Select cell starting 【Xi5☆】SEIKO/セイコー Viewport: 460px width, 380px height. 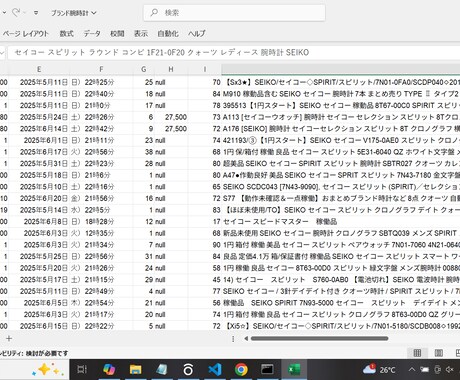coord(341,326)
